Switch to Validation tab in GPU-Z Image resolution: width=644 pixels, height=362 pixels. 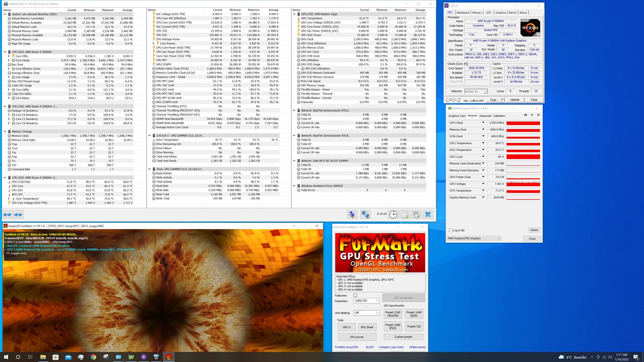pos(499,116)
